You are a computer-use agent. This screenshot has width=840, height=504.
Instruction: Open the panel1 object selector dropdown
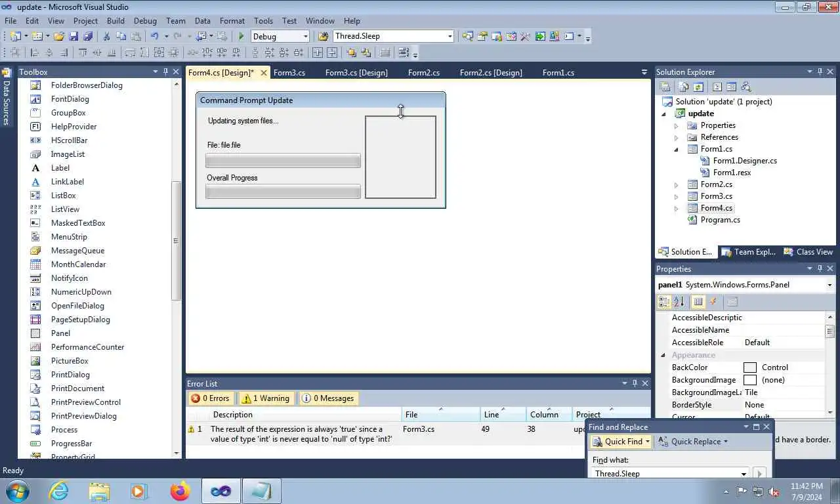point(829,285)
